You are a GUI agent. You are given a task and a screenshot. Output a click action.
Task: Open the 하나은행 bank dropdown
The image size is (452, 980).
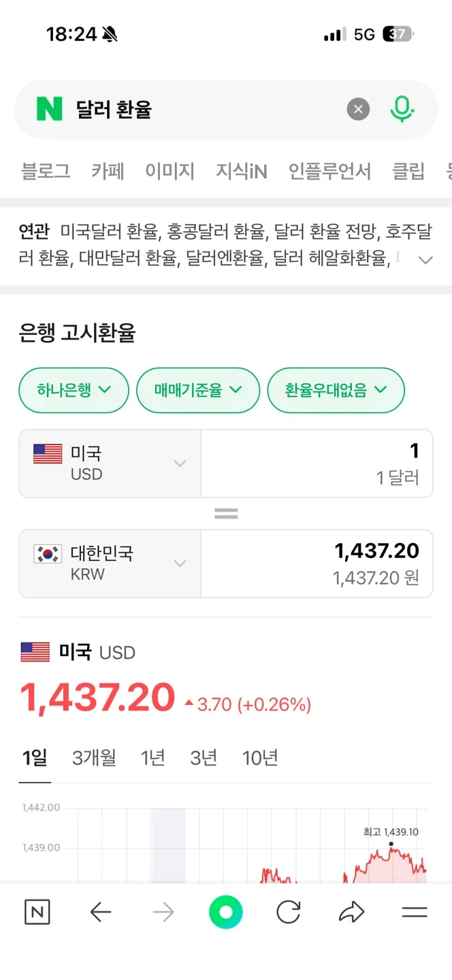point(74,390)
